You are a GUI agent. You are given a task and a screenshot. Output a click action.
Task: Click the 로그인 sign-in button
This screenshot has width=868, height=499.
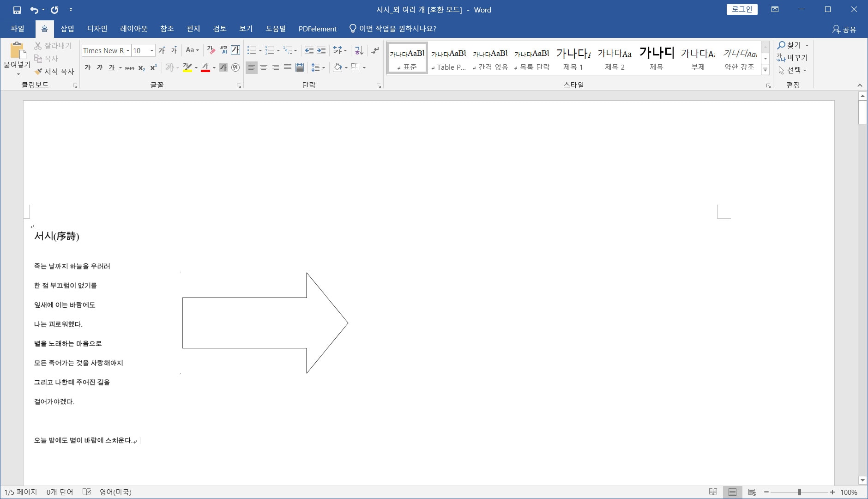[x=742, y=9]
